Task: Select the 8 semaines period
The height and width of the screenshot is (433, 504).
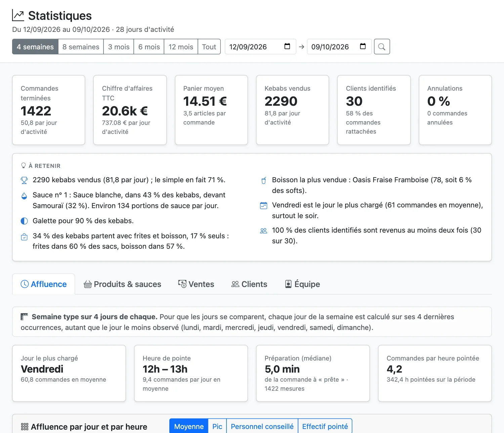Action: 81,47
